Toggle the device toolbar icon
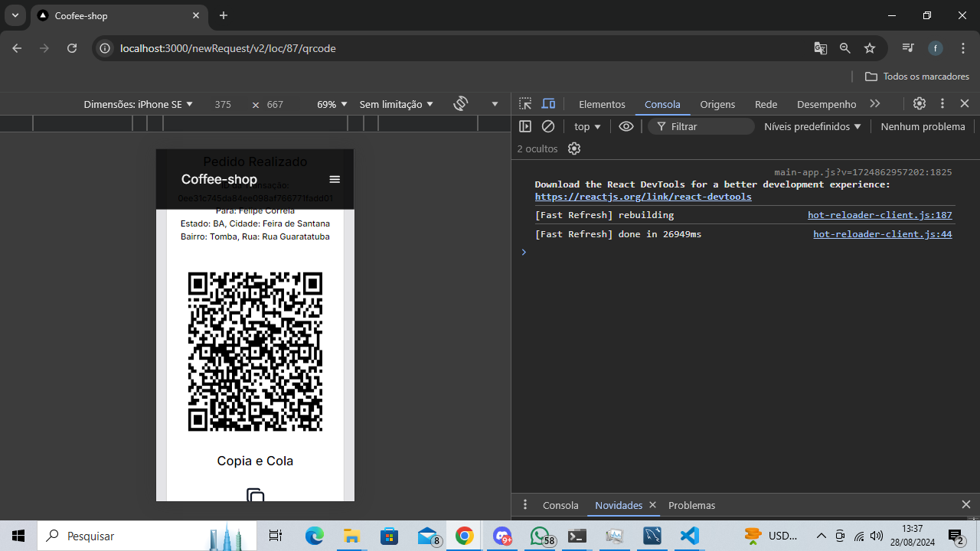Screen dimensions: 980x551 (x=549, y=104)
